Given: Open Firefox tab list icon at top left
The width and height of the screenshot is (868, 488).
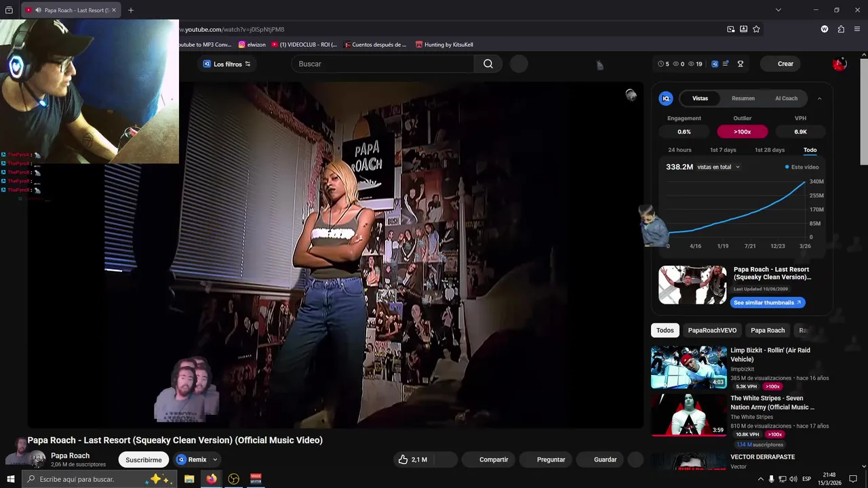Looking at the screenshot, I should click(9, 10).
